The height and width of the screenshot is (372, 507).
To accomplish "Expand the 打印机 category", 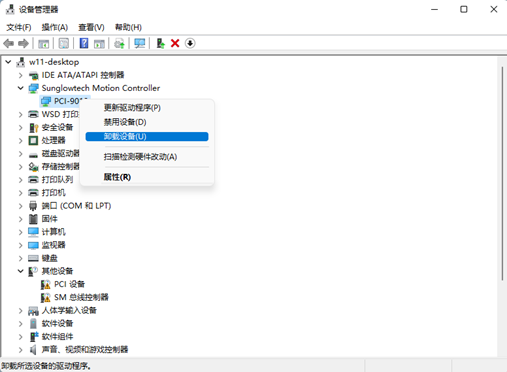I will [x=21, y=193].
